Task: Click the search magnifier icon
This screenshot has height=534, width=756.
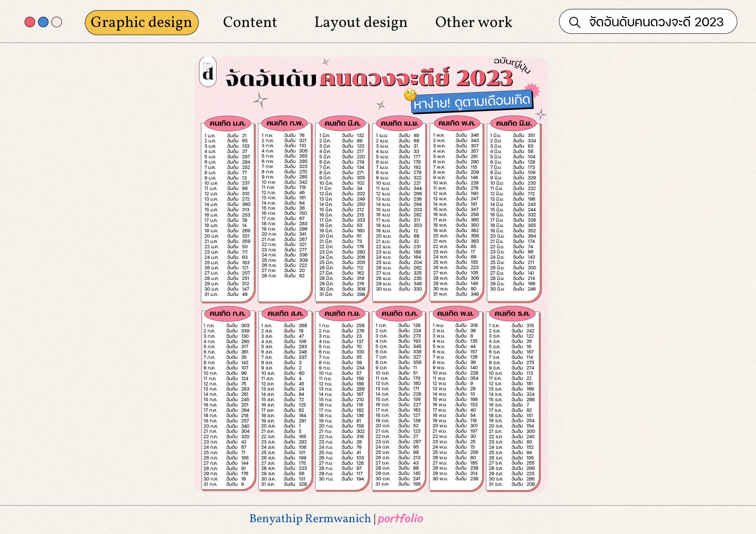Action: tap(575, 22)
